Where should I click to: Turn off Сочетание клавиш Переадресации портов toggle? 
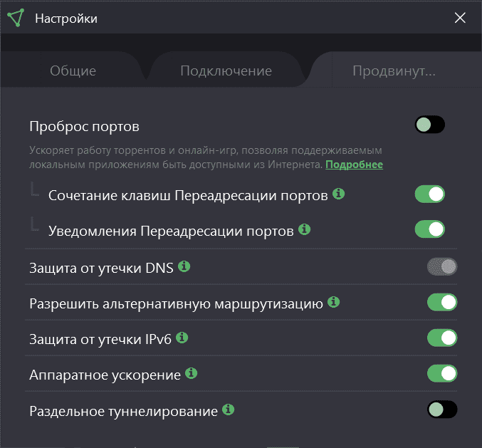(429, 194)
